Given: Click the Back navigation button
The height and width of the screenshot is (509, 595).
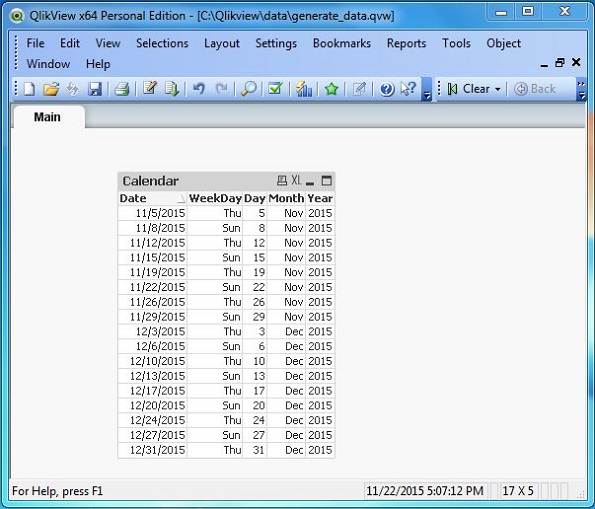Looking at the screenshot, I should pos(535,89).
